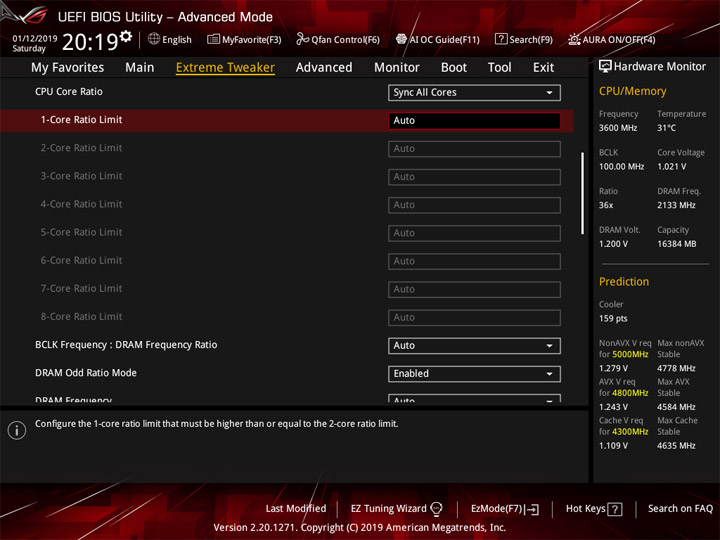This screenshot has height=540, width=720.
Task: Select the DRAM Odd Ratio Mode label
Action: 86,373
